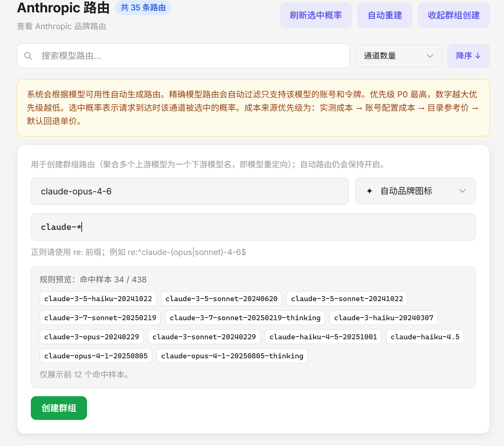Select claude-3-haiku-20240307 sample chip
504x446 pixels.
384,318
